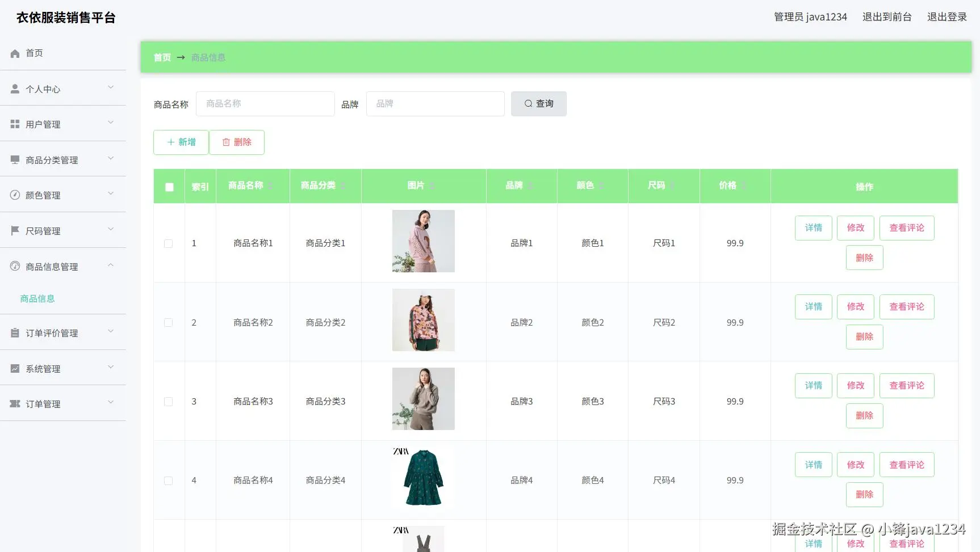Click 修改 for 商品名称4
The height and width of the screenshot is (552, 980).
coord(856,465)
